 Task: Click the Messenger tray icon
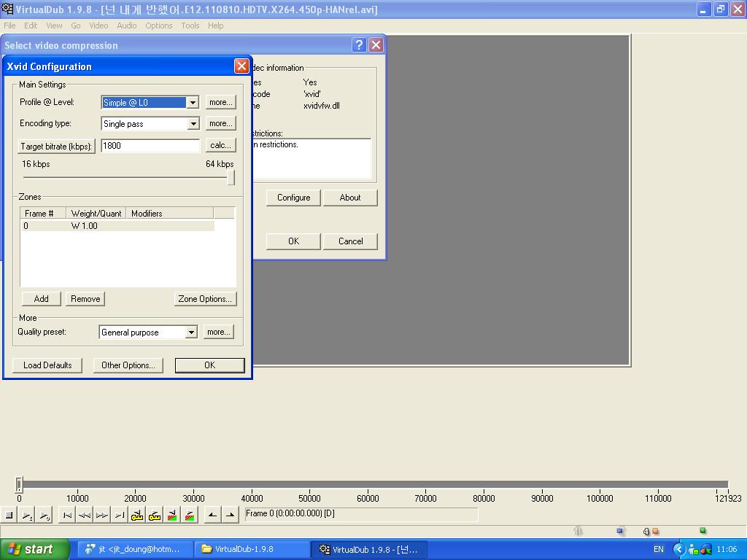pos(693,550)
